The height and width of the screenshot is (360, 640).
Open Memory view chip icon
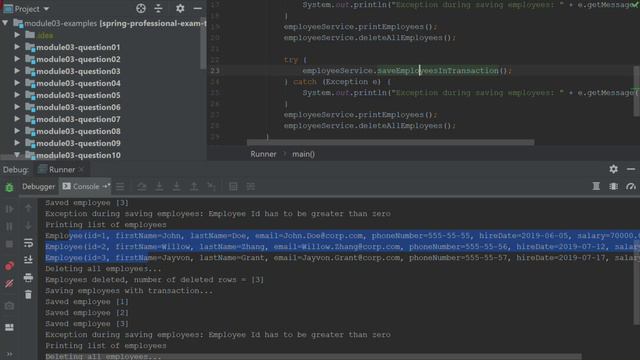coord(613,187)
